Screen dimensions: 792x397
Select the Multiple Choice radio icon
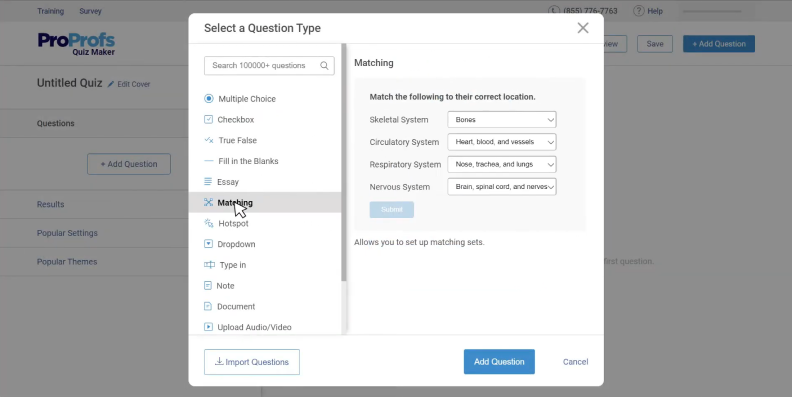tap(209, 98)
